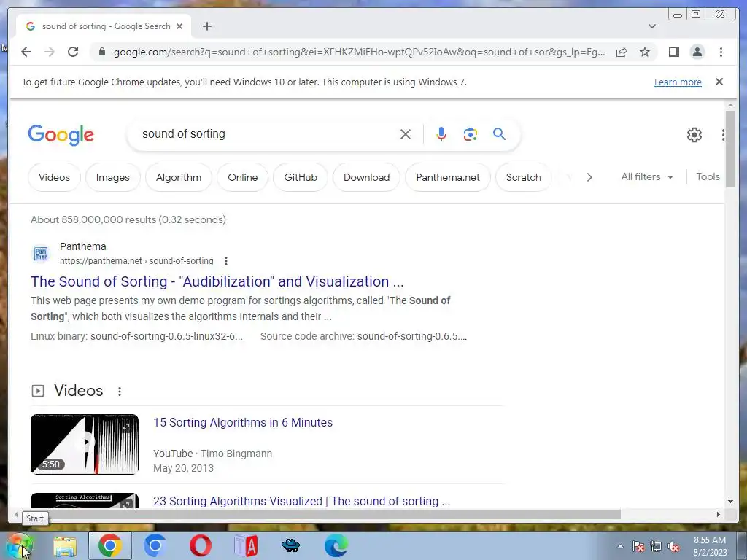Screen dimensions: 747x560
Task: Open Chrome side panel
Action: 673,52
